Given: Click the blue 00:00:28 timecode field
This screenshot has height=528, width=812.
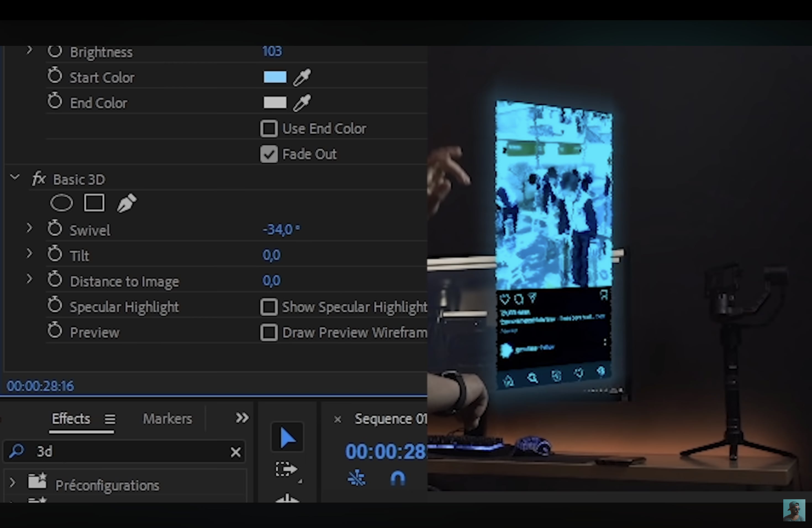Looking at the screenshot, I should [x=384, y=451].
